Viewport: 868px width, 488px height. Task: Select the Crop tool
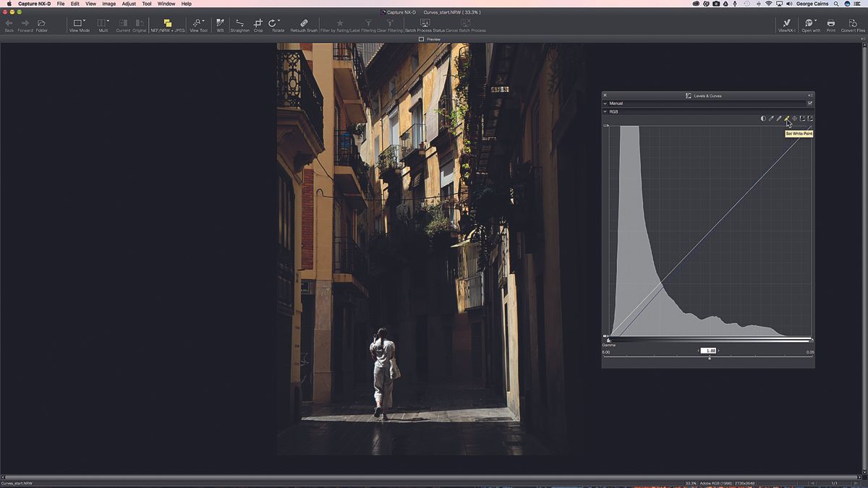click(258, 23)
